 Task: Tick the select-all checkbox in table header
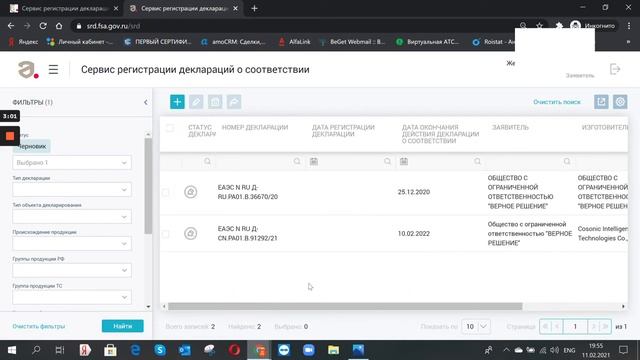click(170, 128)
